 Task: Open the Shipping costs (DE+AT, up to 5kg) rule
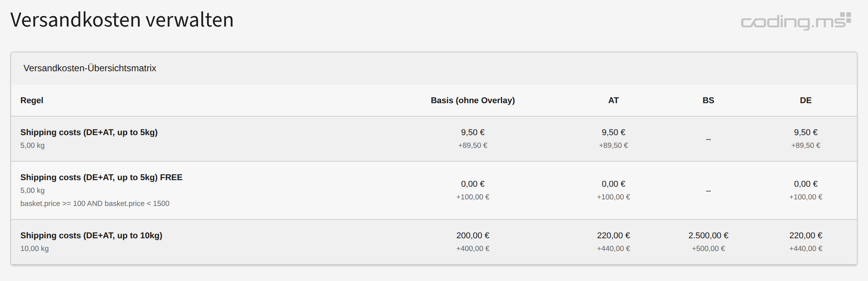89,132
